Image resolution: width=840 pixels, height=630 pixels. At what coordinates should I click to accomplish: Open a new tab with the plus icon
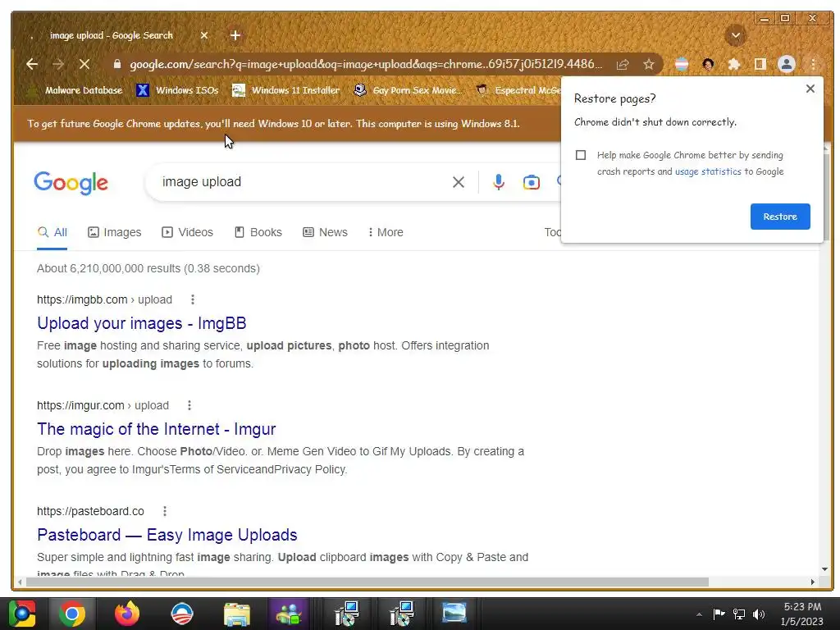click(235, 35)
